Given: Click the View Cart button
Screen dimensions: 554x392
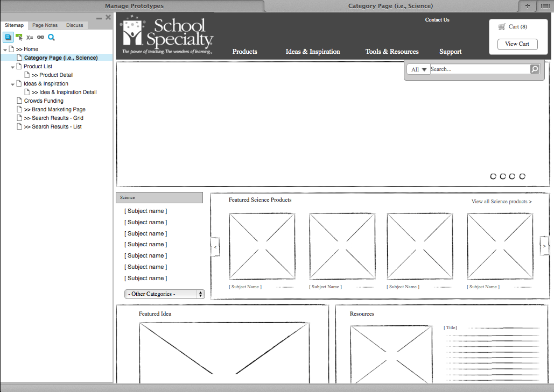Looking at the screenshot, I should [x=517, y=44].
